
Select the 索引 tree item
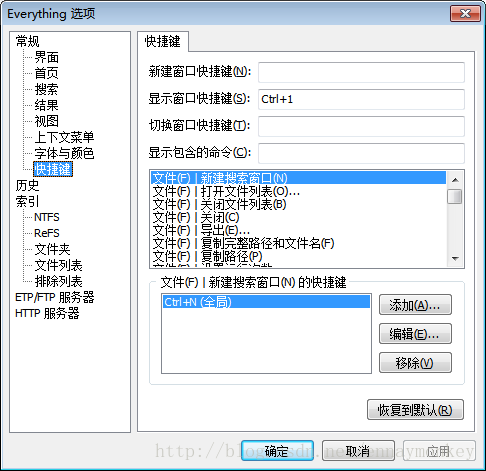click(27, 201)
